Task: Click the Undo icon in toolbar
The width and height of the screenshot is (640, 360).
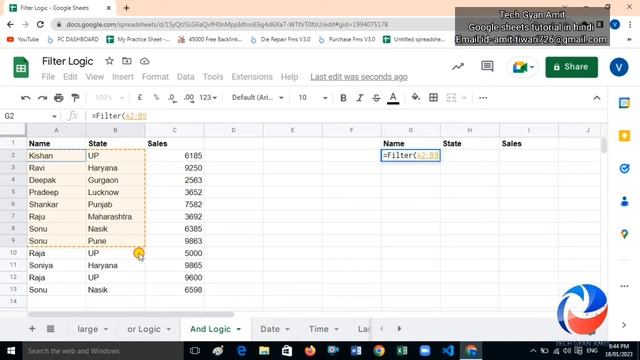Action: [x=26, y=98]
